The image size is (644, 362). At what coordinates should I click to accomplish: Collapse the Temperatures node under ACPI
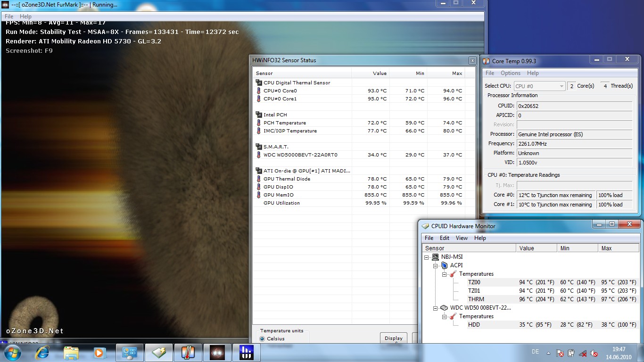[444, 274]
